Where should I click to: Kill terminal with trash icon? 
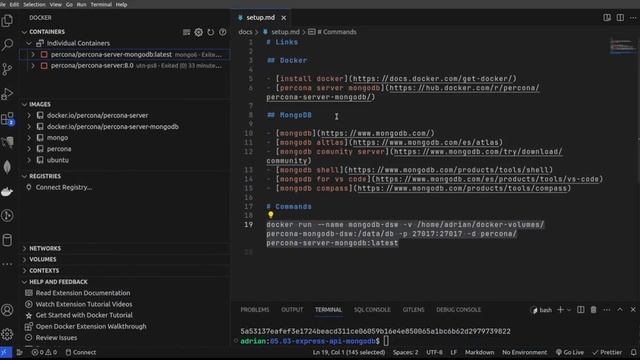point(593,310)
